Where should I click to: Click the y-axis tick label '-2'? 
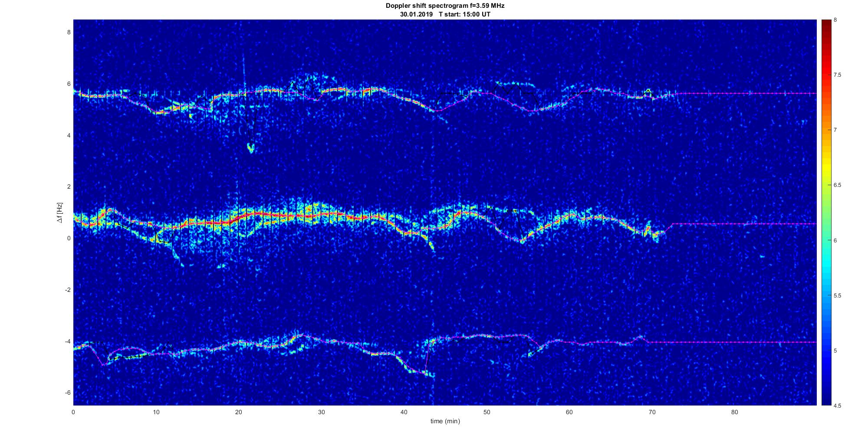click(x=67, y=290)
